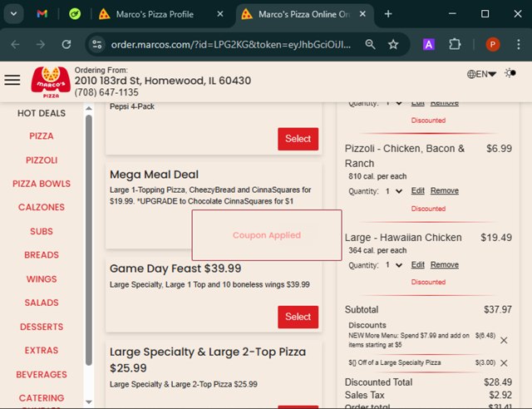Screen dimensions: 532x409
Task: Open the Chrome three-dot menu
Action: coord(519,44)
